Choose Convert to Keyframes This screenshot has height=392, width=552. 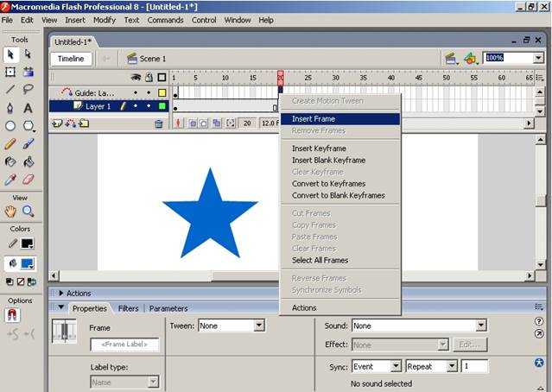pyautogui.click(x=340, y=184)
